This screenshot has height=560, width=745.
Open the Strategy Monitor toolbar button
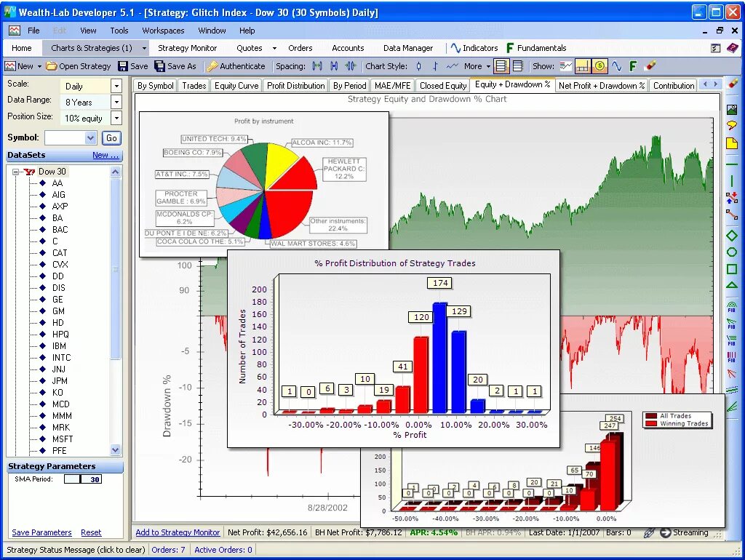tap(187, 48)
